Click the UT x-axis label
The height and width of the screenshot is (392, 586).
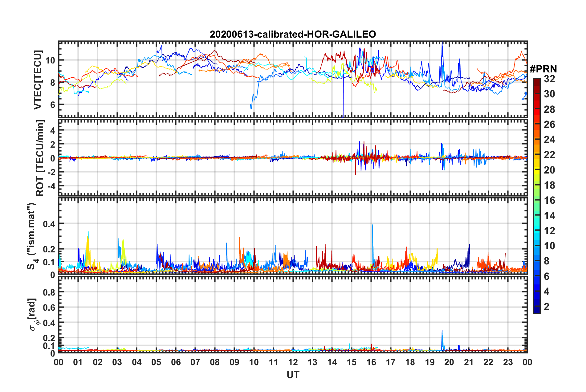pyautogui.click(x=293, y=375)
